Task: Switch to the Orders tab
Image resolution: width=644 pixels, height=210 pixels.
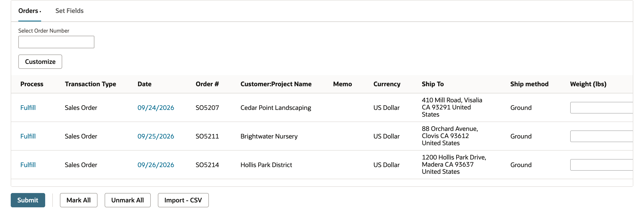Action: point(30,11)
